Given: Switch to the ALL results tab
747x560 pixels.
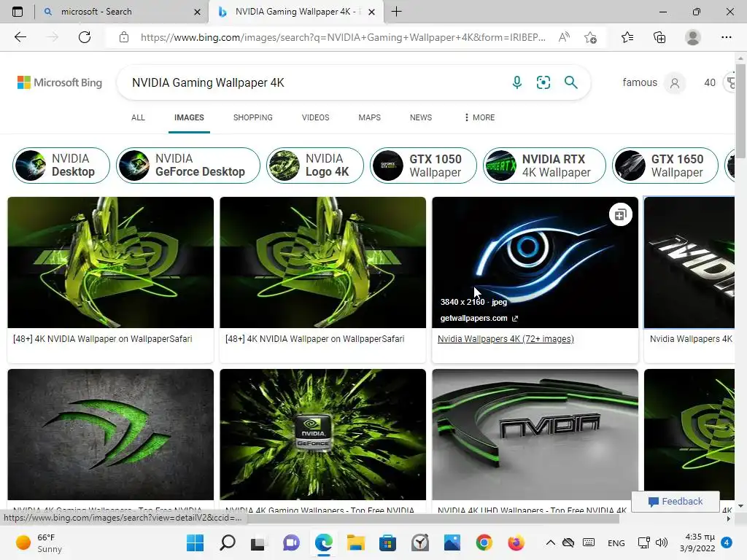Looking at the screenshot, I should [x=138, y=117].
